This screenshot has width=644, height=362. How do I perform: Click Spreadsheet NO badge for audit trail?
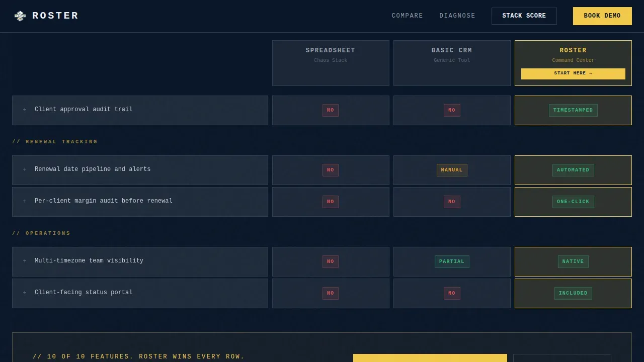pyautogui.click(x=331, y=110)
